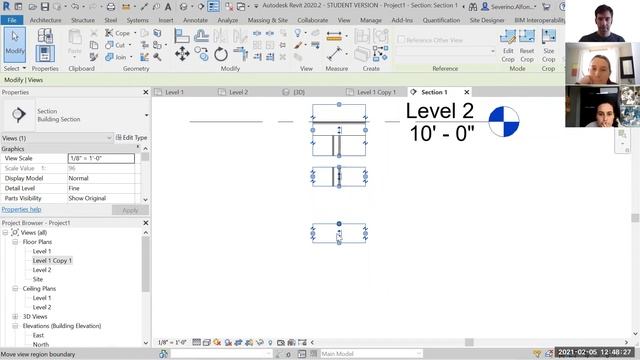Switch to the Architecture ribbon tab
This screenshot has width=640, height=360.
[45, 20]
